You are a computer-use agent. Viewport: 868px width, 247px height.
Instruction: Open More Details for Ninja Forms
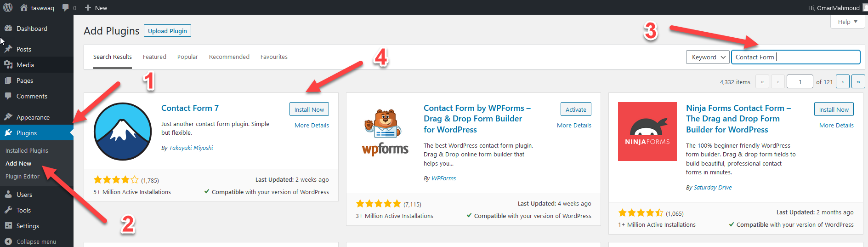(x=836, y=125)
